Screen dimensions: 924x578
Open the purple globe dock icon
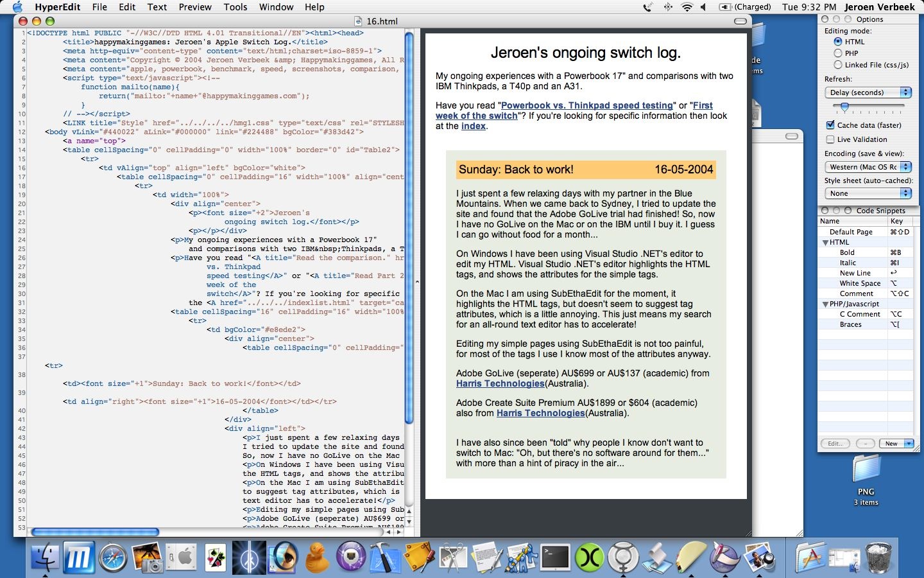350,557
